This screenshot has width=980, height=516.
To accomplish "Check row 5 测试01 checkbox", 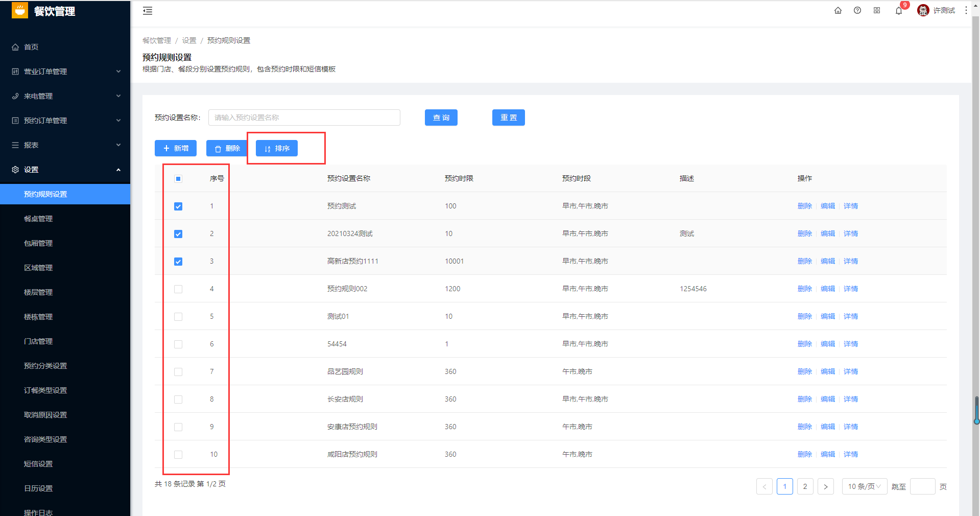I will click(178, 317).
